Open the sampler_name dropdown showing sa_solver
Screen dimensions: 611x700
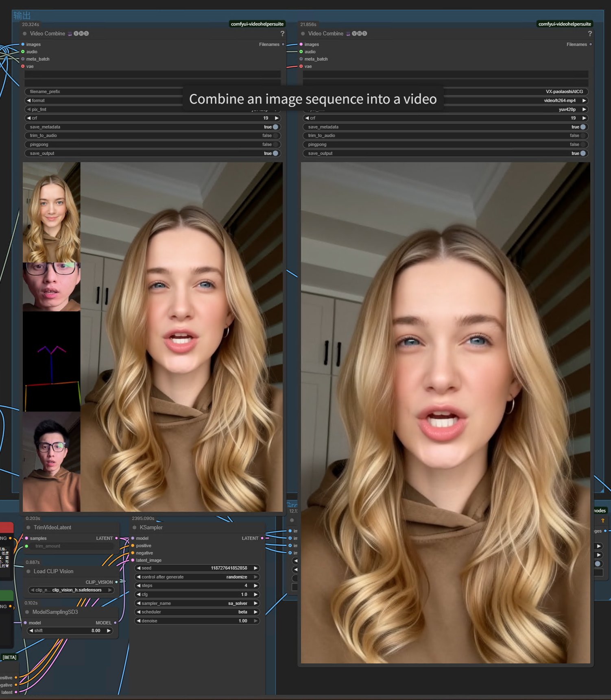point(197,603)
